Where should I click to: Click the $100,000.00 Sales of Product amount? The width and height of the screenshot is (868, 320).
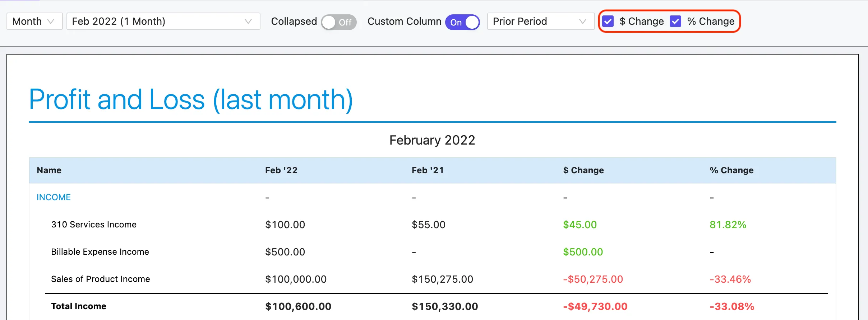point(296,279)
